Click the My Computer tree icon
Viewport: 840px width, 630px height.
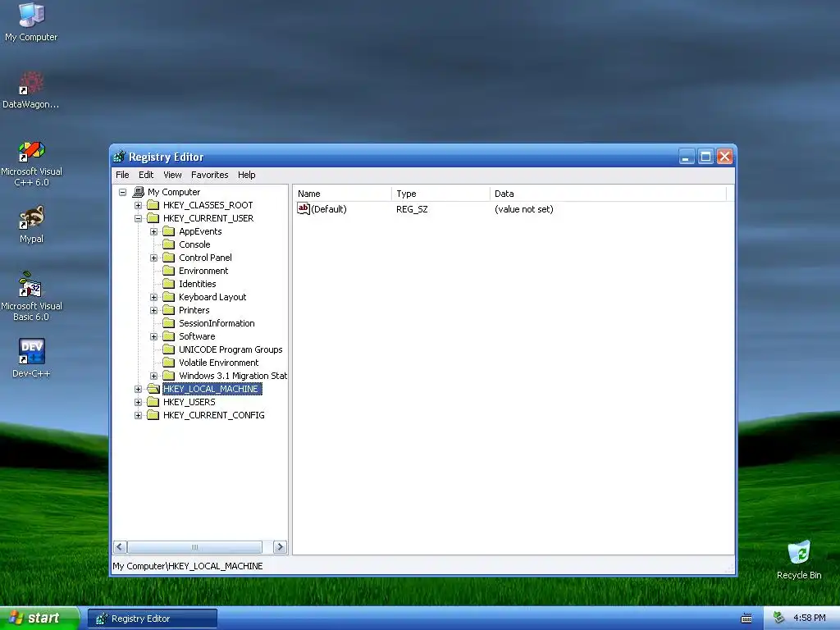click(138, 192)
